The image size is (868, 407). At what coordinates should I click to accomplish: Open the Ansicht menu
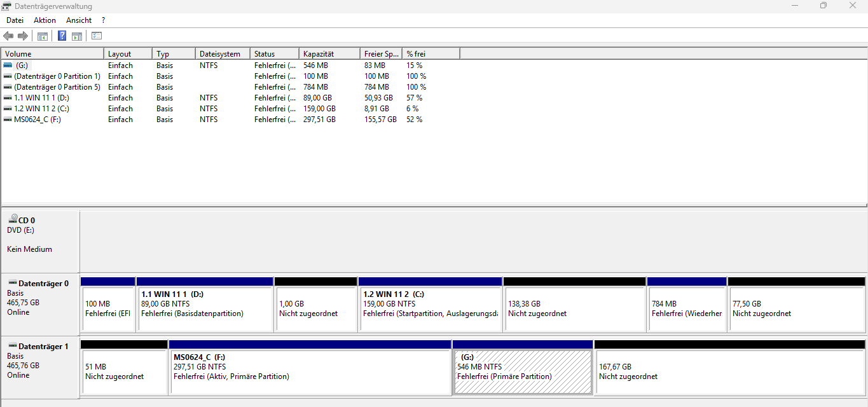pyautogui.click(x=79, y=20)
